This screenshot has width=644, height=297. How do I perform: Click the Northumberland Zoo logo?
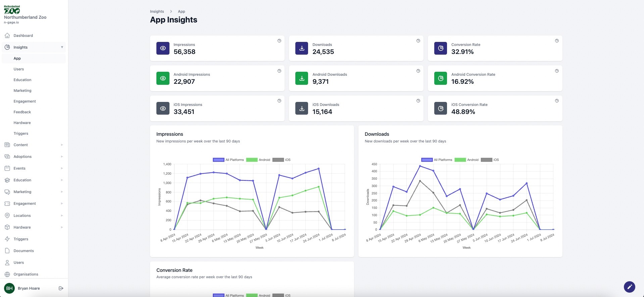click(x=12, y=10)
